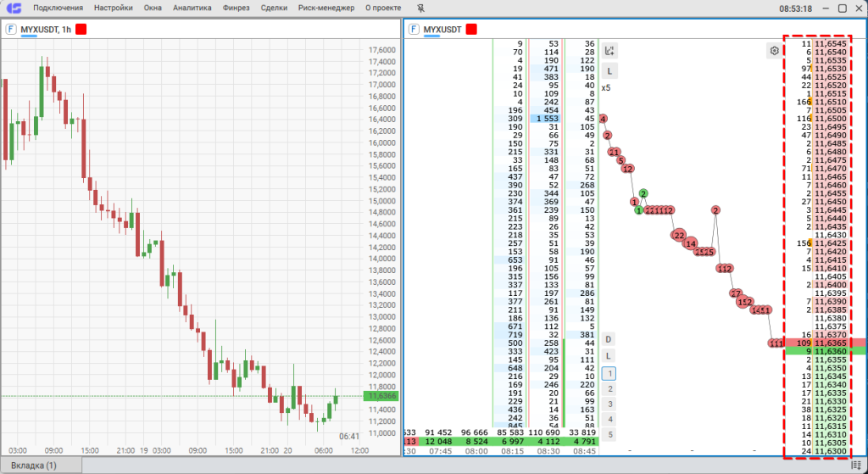Click the list icon in bottom-right corner
Viewport: 868px width, 474px height.
(856, 466)
